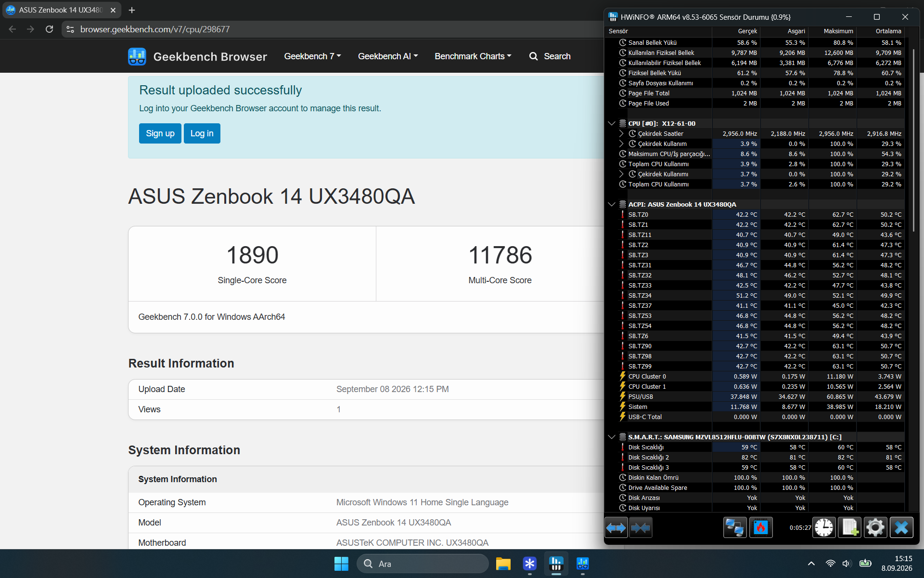Show hidden tray icons chevron
This screenshot has width=924, height=578.
(811, 564)
